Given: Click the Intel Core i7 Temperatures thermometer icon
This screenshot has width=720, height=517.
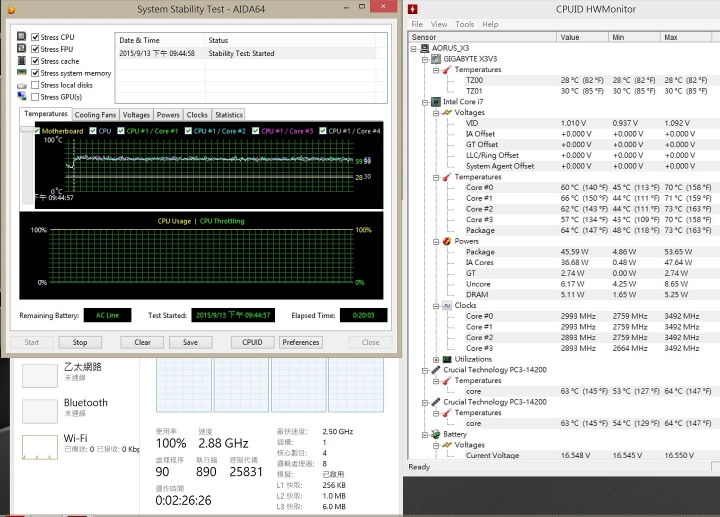Looking at the screenshot, I should click(447, 177).
